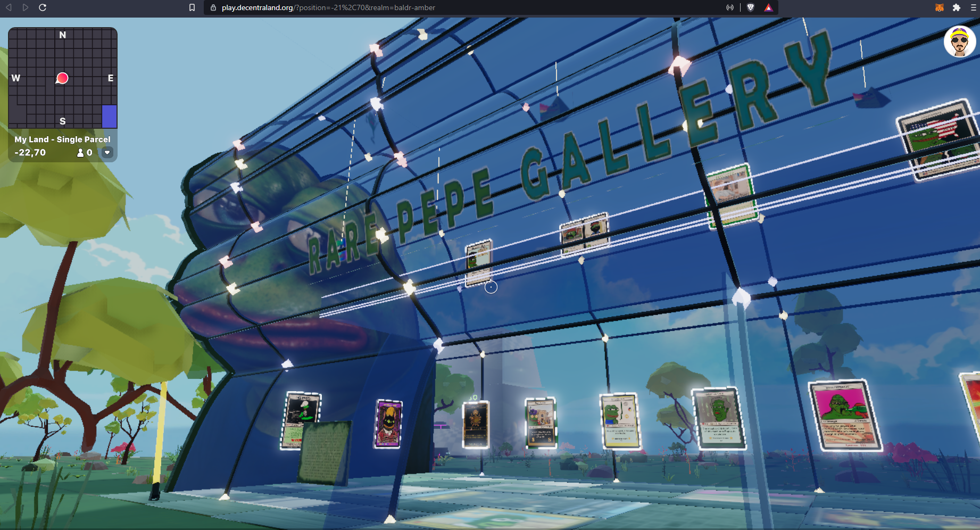The image size is (980, 530).
Task: Click the dark green info sign board
Action: (x=325, y=452)
